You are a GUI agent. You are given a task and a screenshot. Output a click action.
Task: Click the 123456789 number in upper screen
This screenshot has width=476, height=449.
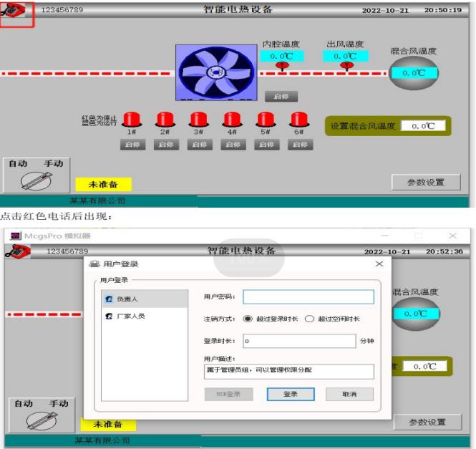(62, 10)
